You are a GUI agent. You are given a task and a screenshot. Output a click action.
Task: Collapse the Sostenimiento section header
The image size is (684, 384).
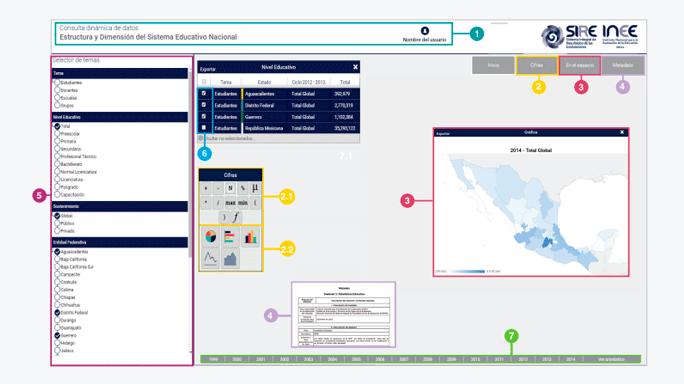120,206
